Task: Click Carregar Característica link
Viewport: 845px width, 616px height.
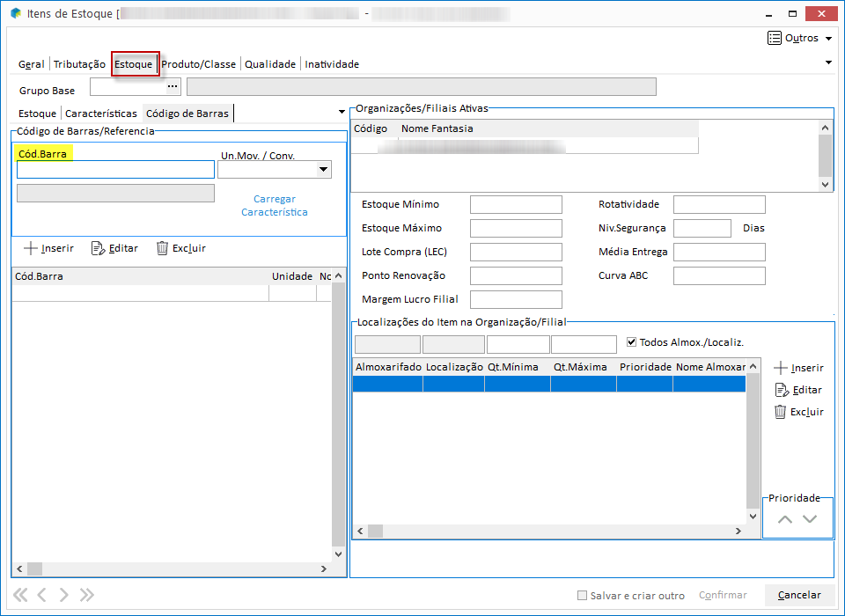Action: point(275,206)
